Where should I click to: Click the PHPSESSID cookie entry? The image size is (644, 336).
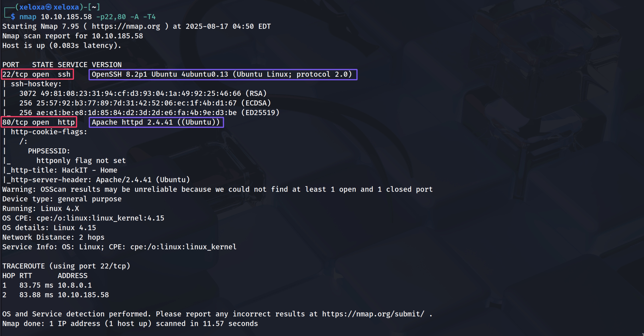point(49,151)
